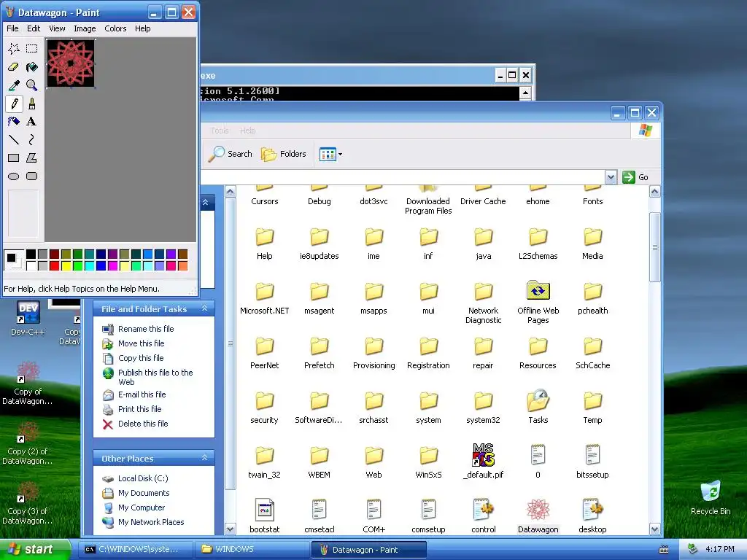747x560 pixels.
Task: Click the task pane scroll down arrow
Action: tap(230, 529)
